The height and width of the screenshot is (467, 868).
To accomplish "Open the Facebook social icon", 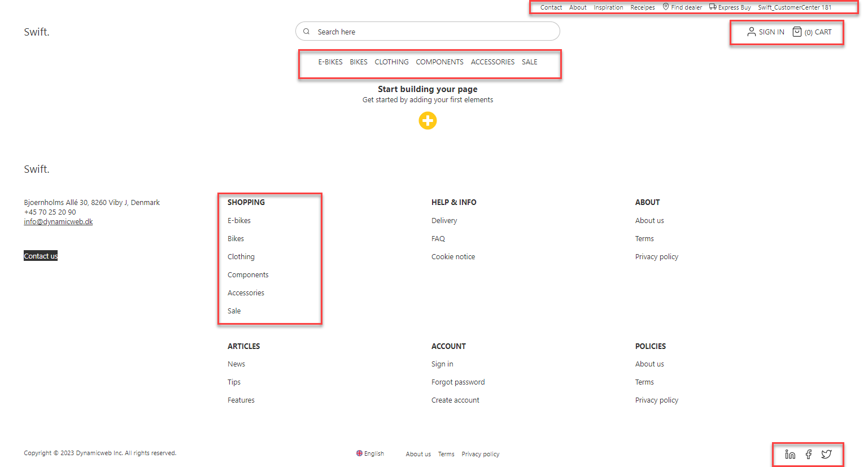I will [x=808, y=454].
